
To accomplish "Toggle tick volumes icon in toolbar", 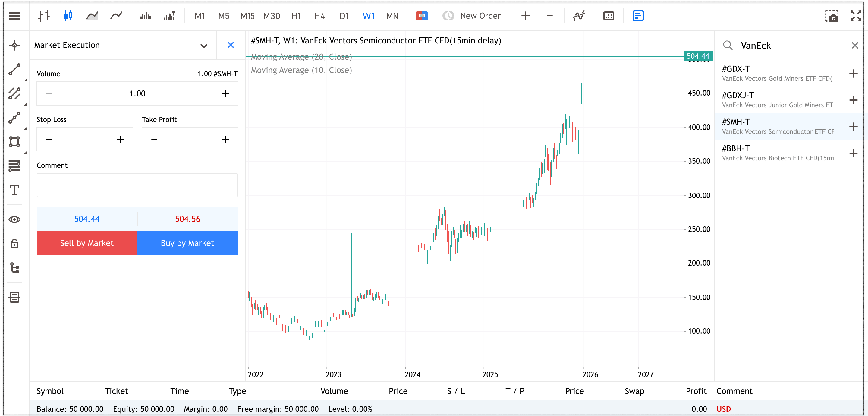I will click(145, 16).
